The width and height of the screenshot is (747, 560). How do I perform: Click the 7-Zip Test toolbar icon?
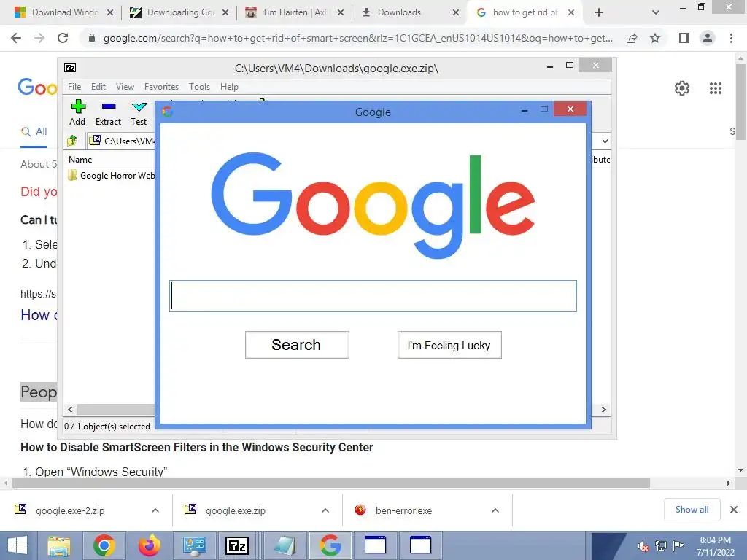(x=139, y=112)
